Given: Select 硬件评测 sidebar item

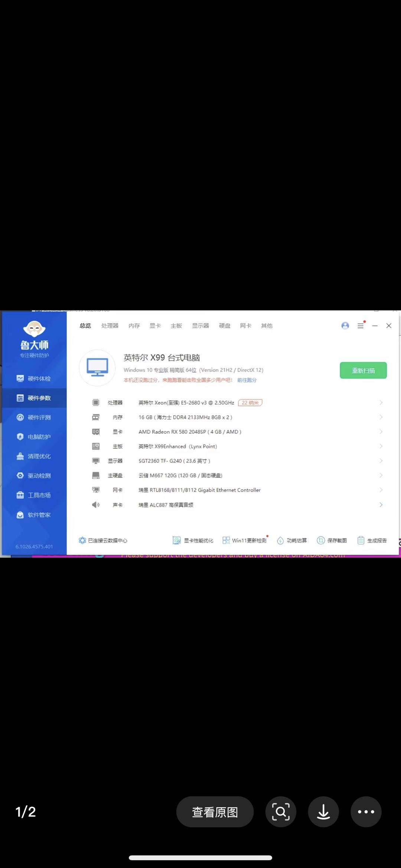Looking at the screenshot, I should tap(34, 417).
